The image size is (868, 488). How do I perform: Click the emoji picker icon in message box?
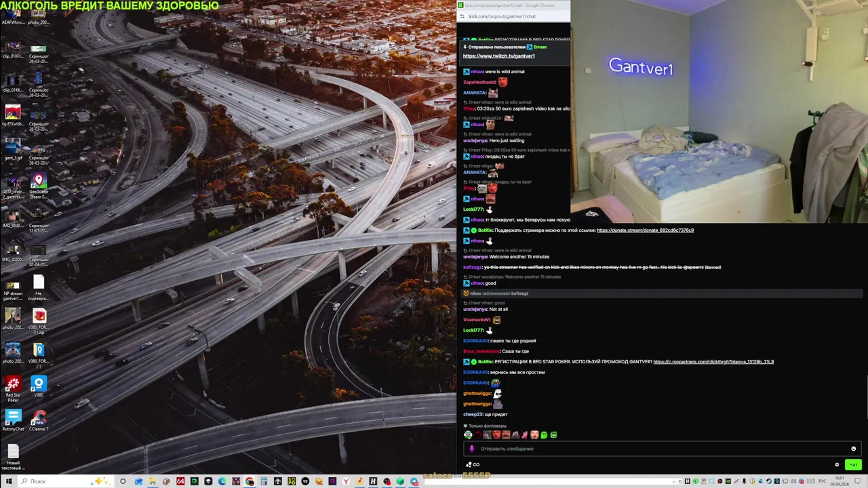tap(853, 449)
